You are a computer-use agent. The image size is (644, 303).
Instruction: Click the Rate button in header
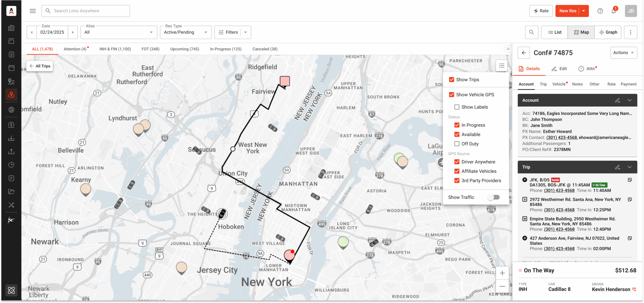pos(541,11)
